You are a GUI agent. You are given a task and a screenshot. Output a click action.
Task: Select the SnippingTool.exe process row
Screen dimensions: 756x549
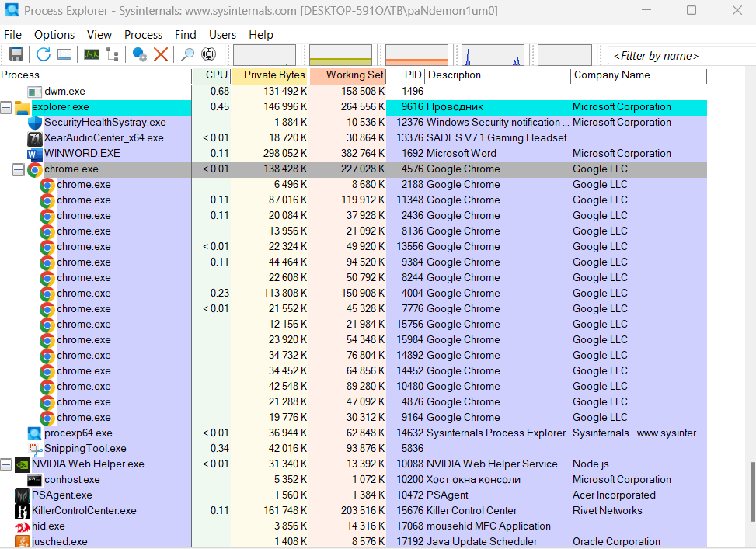[x=354, y=449]
